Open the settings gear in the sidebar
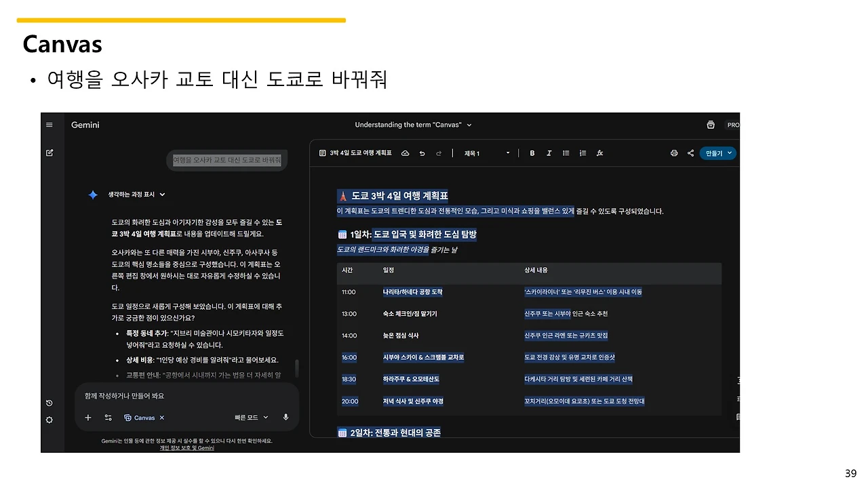The image size is (868, 488). pos(49,420)
